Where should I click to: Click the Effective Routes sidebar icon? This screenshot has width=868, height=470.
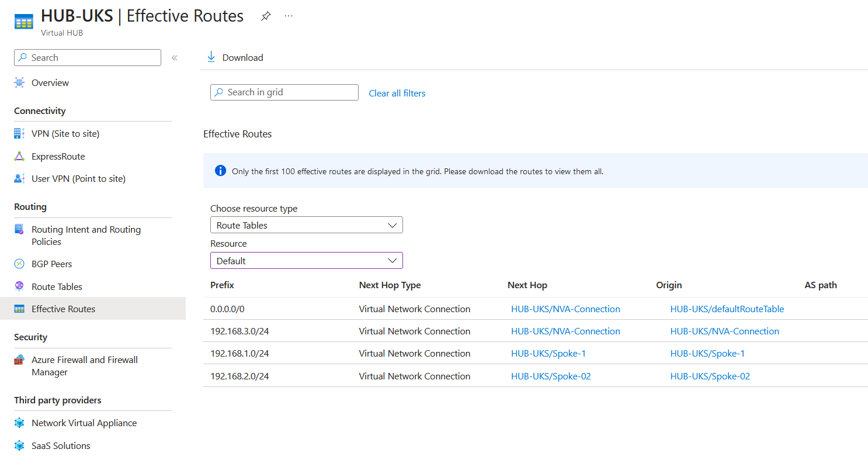pos(19,309)
